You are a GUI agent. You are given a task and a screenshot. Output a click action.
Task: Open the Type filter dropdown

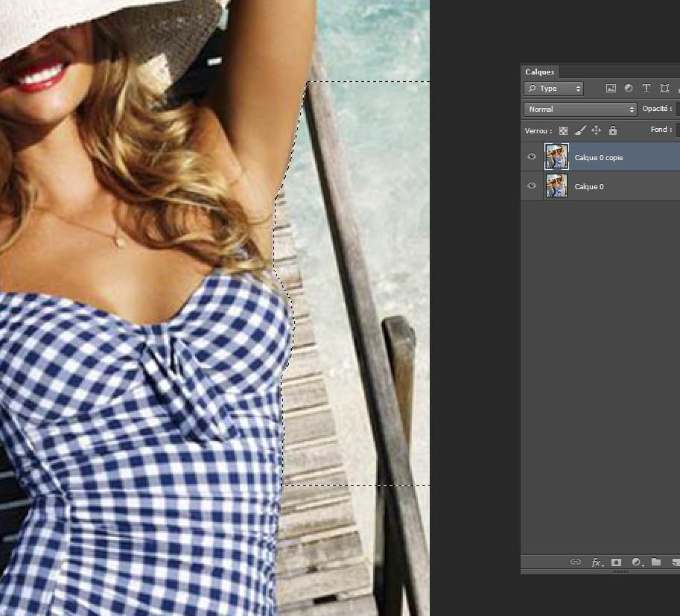[x=554, y=89]
